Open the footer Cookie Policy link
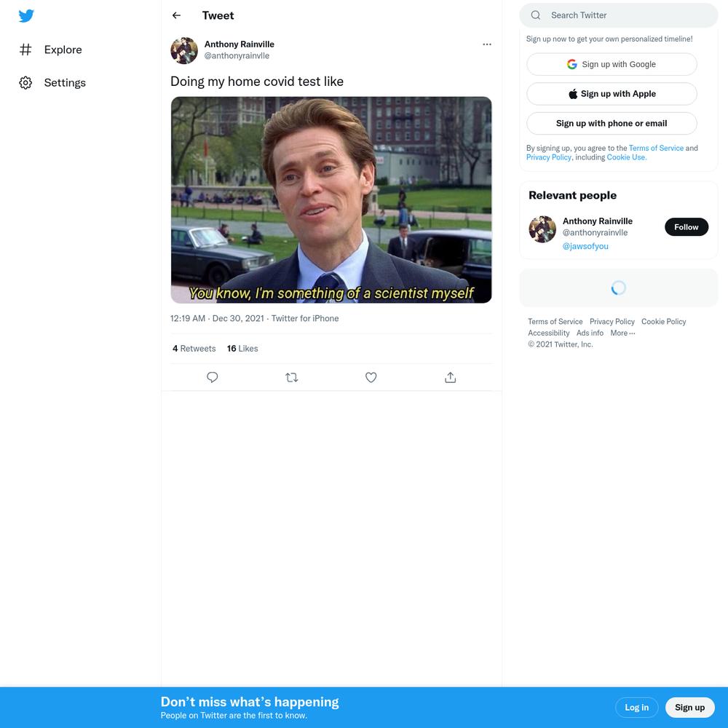728x728 pixels. [663, 321]
